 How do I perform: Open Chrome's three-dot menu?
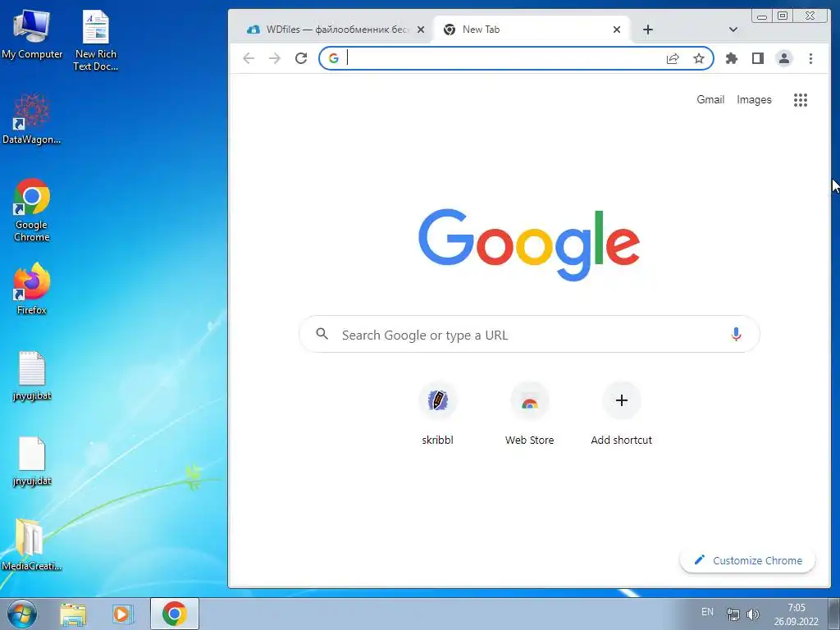(x=810, y=58)
